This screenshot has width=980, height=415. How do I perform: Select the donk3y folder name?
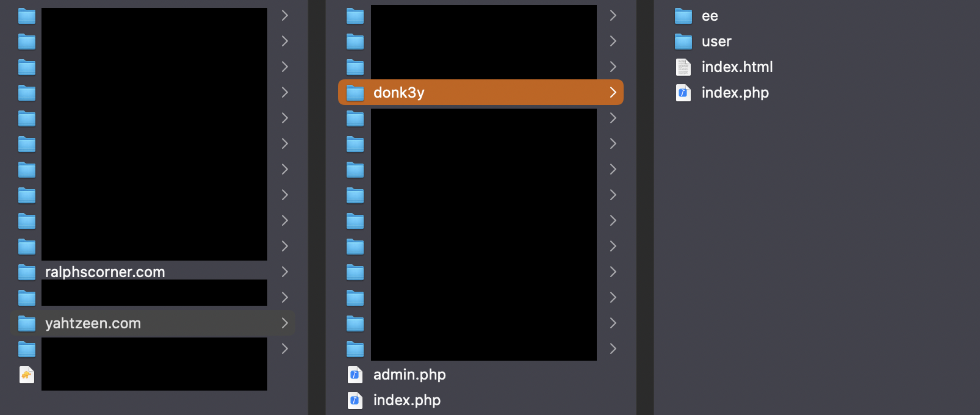398,93
